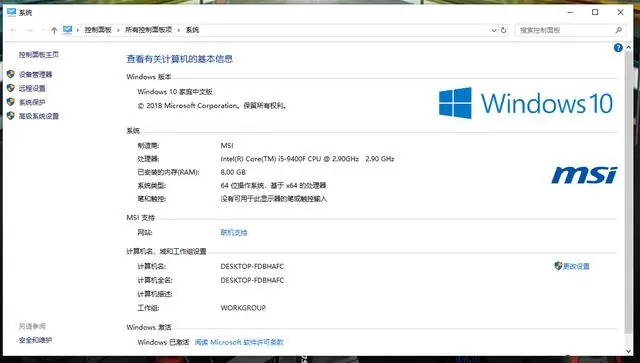Close the System window
This screenshot has height=363, width=640.
tap(620, 13)
